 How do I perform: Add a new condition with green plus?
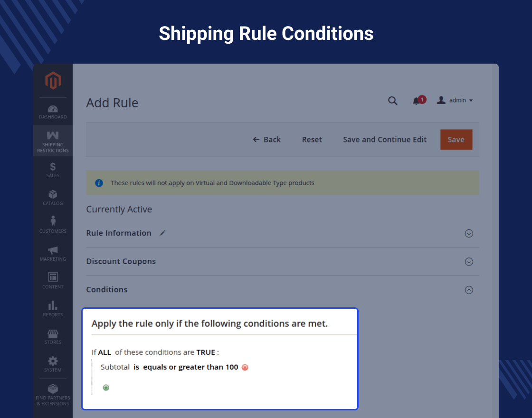[106, 388]
